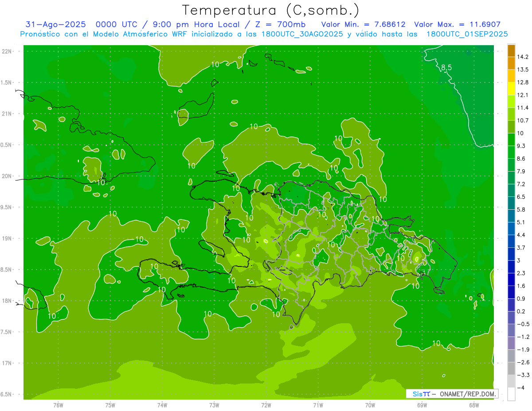Click the 9.3 color scale label

[521, 146]
